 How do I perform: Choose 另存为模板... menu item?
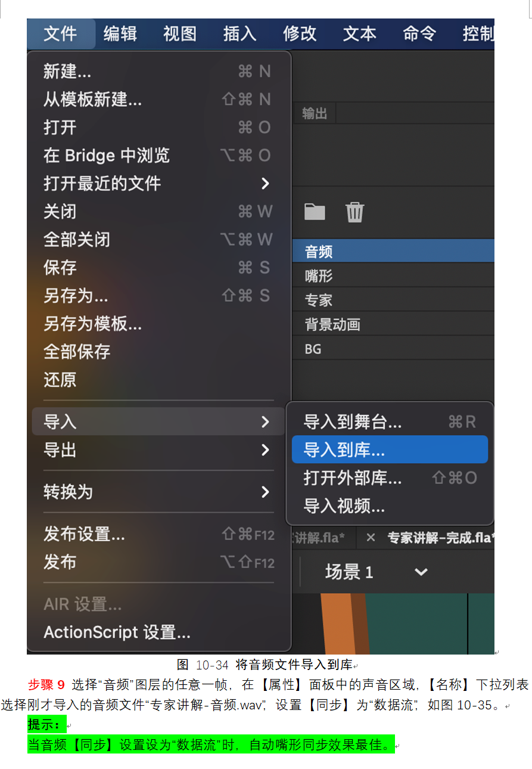92,324
